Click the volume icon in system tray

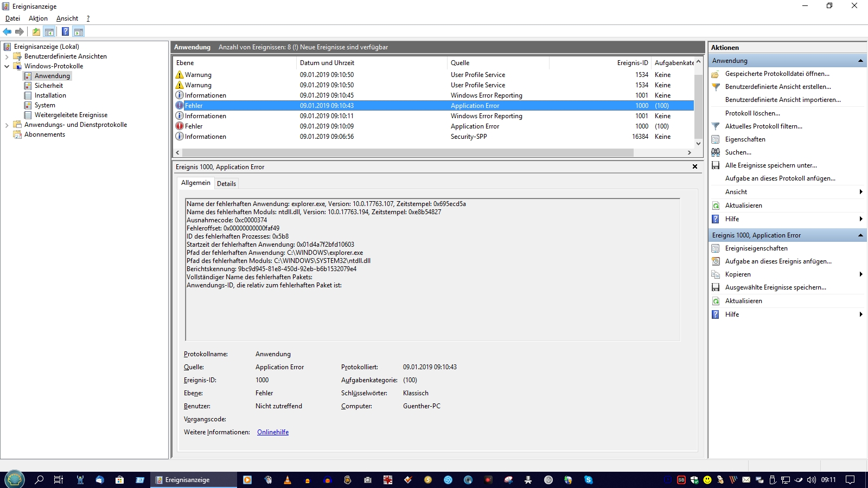pos(812,480)
